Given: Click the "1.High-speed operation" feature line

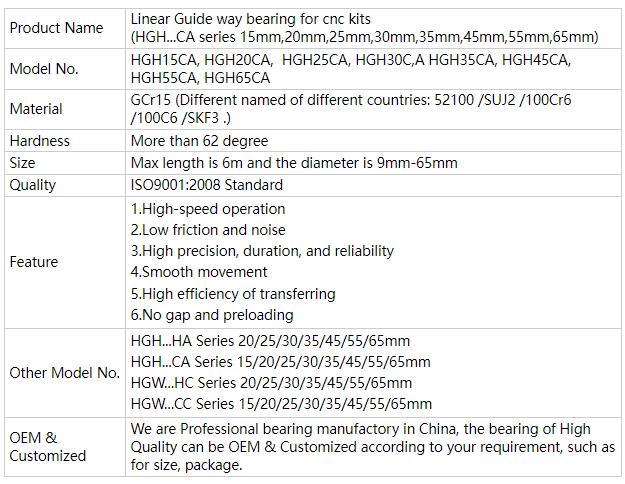Looking at the screenshot, I should (x=208, y=209).
